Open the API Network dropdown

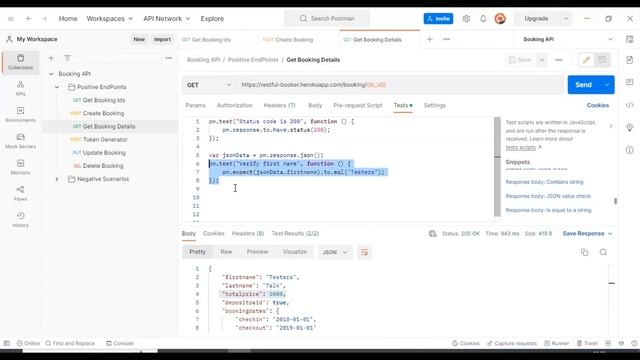coord(166,19)
